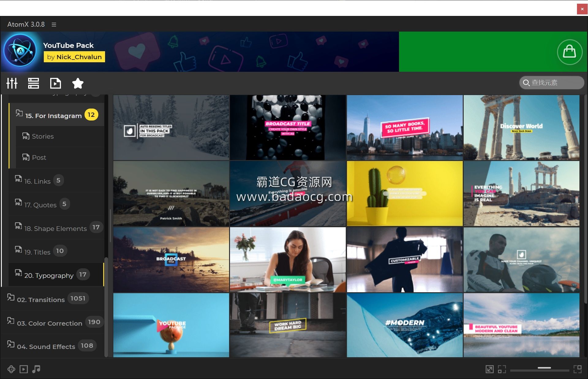Open the settings sliders panel

(x=12, y=83)
